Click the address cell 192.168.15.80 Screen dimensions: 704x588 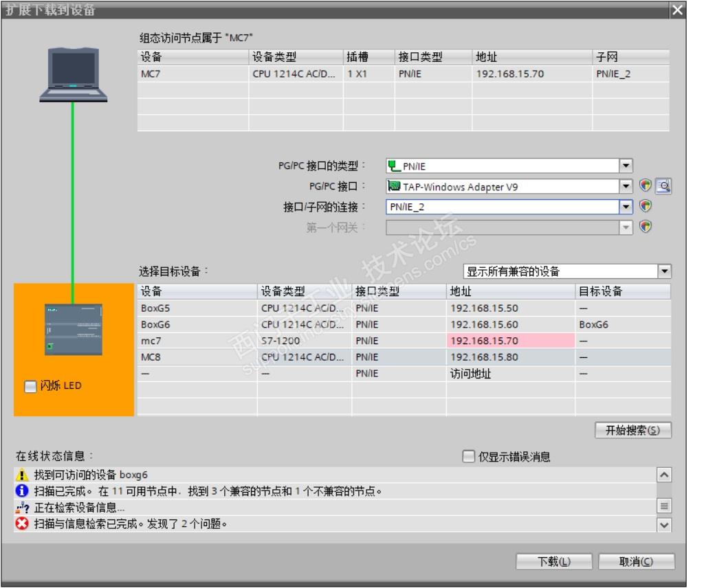click(511, 357)
